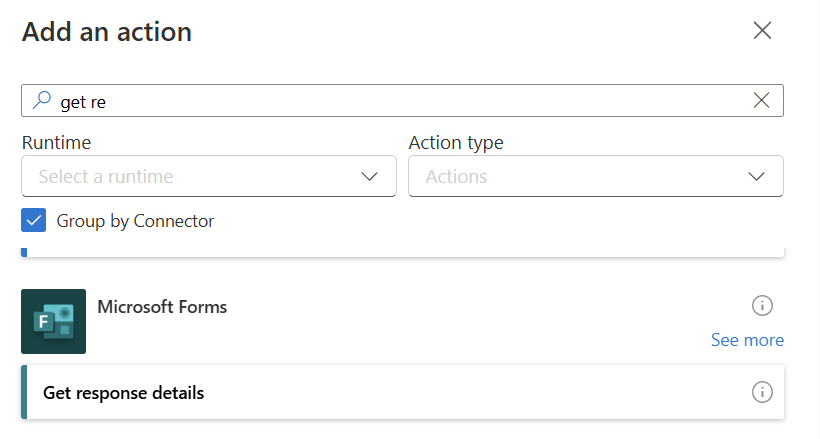Viewport: 820px width, 439px height.
Task: Focus the search box containing get re
Action: point(400,100)
